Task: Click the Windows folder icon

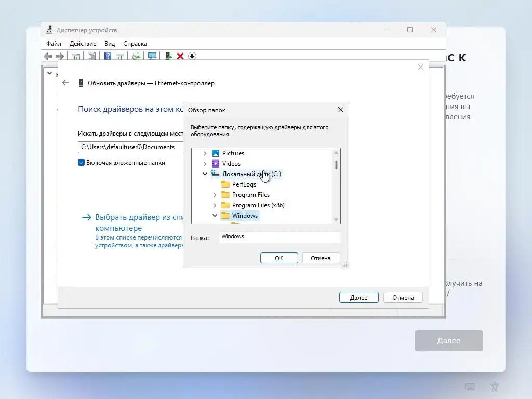Action: tap(225, 216)
